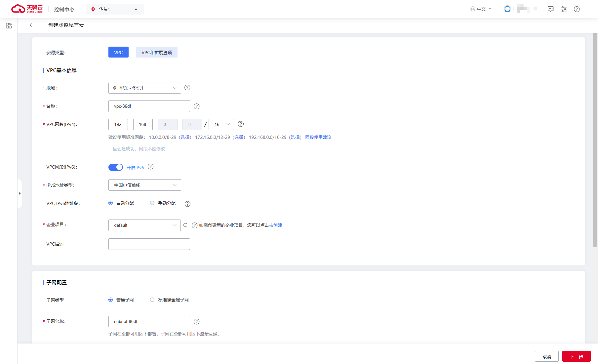Select 自动分配 for IPv6 address range
This screenshot has height=364, width=598.
pos(111,203)
